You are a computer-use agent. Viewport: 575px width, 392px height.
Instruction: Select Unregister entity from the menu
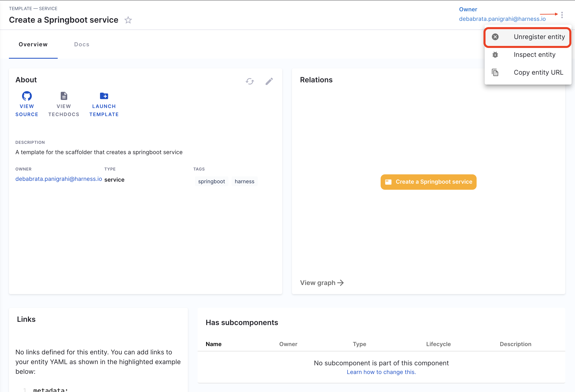pyautogui.click(x=539, y=37)
